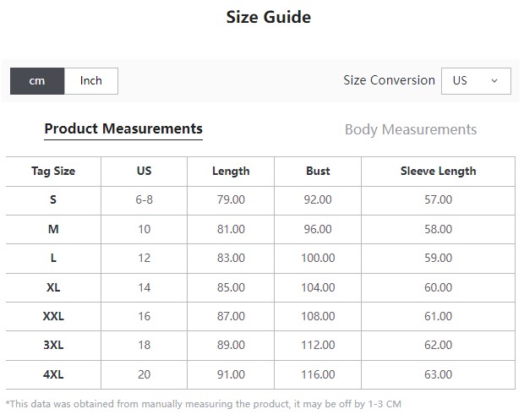This screenshot has width=524, height=420.
Task: Select the Body Measurements tab
Action: [x=411, y=129]
